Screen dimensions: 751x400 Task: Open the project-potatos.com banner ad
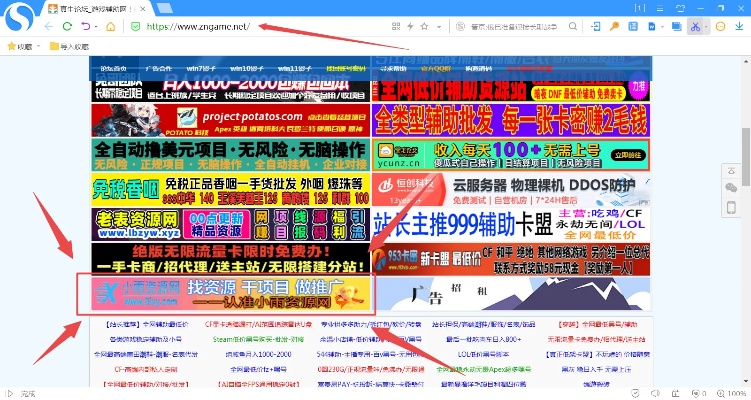(x=230, y=120)
